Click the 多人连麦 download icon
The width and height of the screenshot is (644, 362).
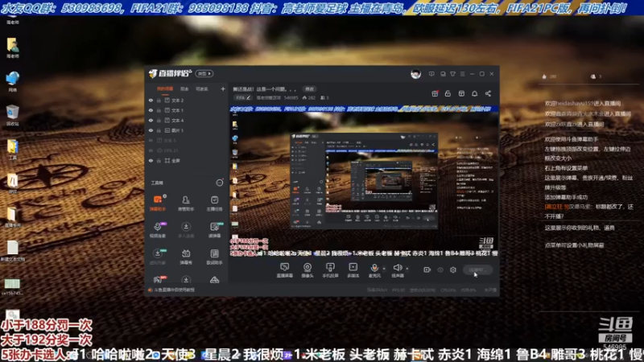(186, 227)
